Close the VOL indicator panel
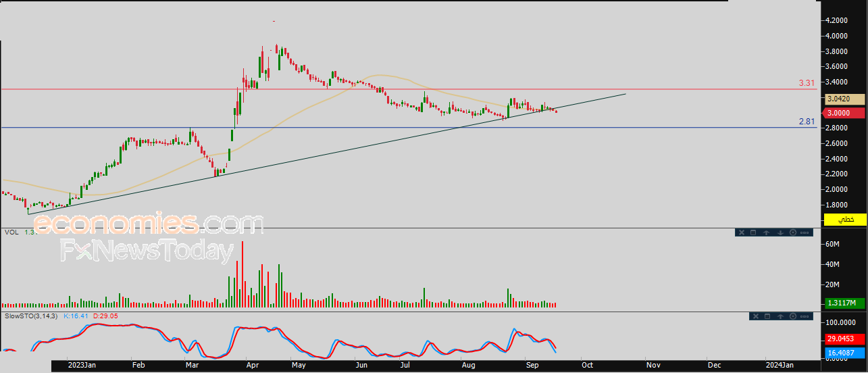Screen dimensions: 868x373 coord(740,232)
